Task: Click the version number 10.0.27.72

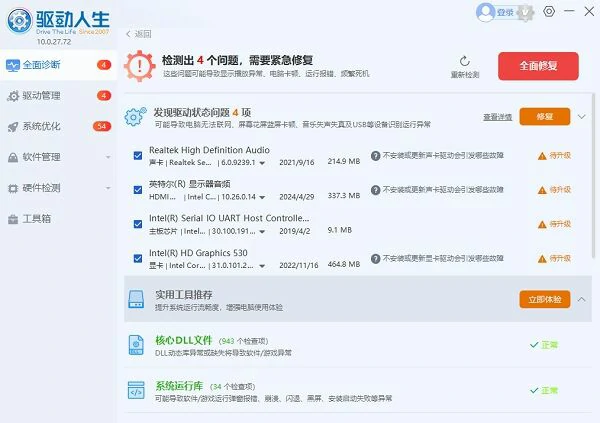Action: tap(54, 42)
